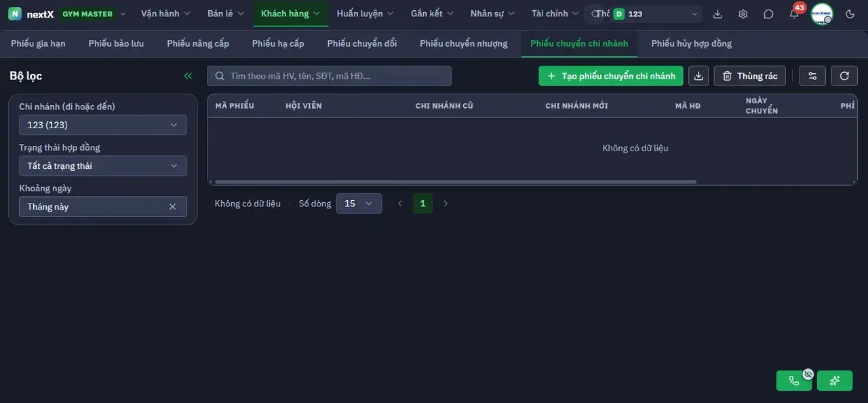Open the Thùng rác trash
Screen dimensions: 868x403
750,76
